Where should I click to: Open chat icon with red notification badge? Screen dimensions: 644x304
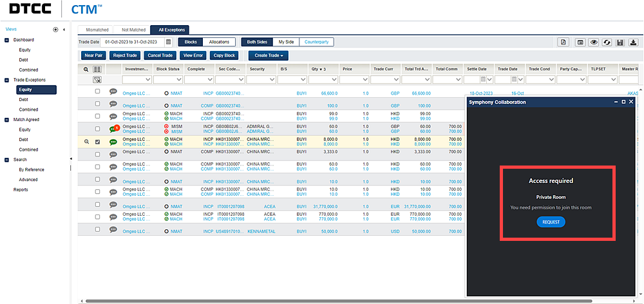115,129
